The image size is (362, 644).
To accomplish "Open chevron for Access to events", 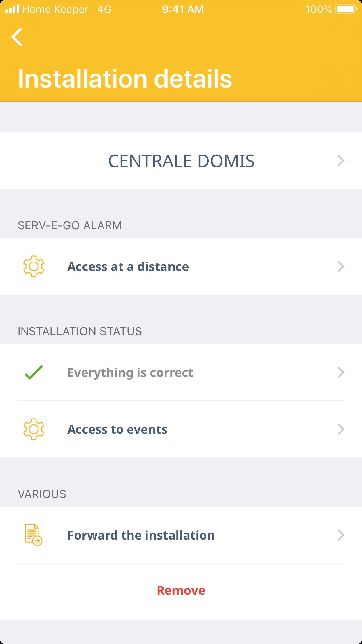I will (341, 429).
